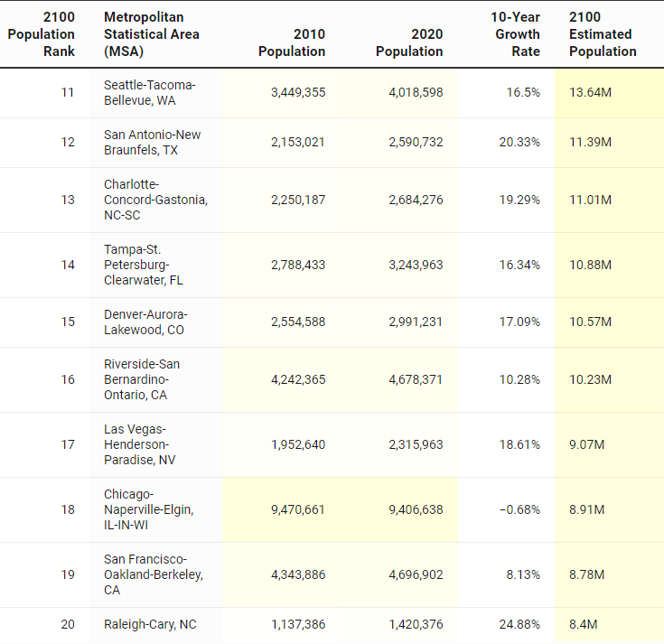Select San Francisco's 2020 population 4,696,902

416,575
